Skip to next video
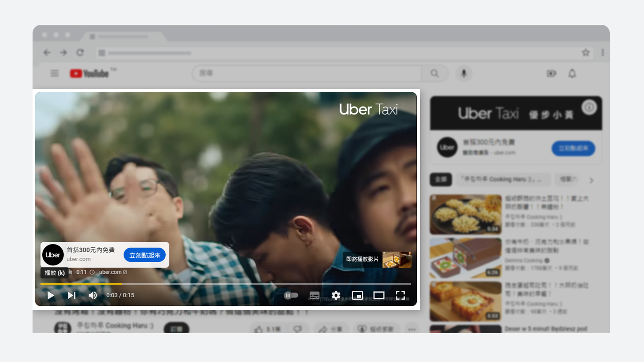This screenshot has height=362, width=644. point(72,295)
